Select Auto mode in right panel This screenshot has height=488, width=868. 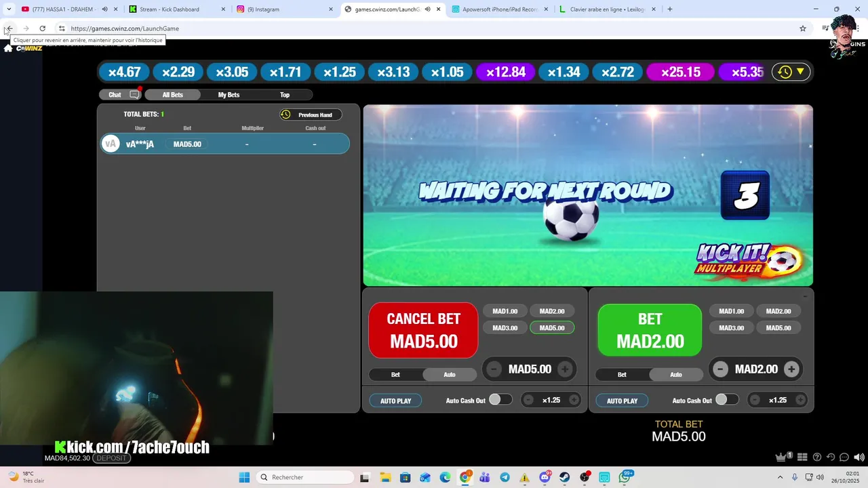[676, 374]
